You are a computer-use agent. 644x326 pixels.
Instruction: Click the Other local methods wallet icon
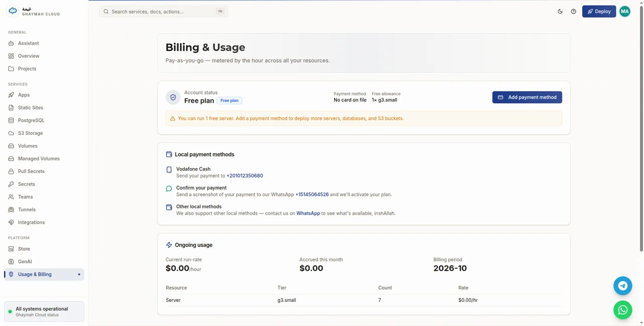point(169,207)
